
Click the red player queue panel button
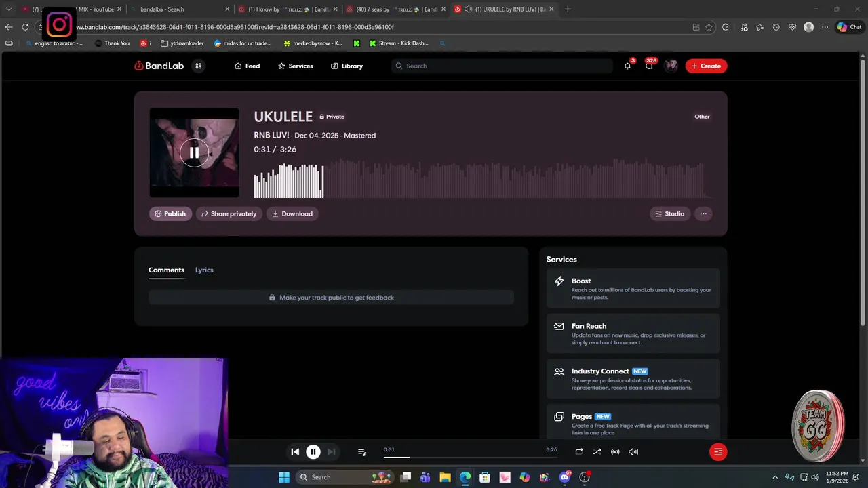(718, 451)
